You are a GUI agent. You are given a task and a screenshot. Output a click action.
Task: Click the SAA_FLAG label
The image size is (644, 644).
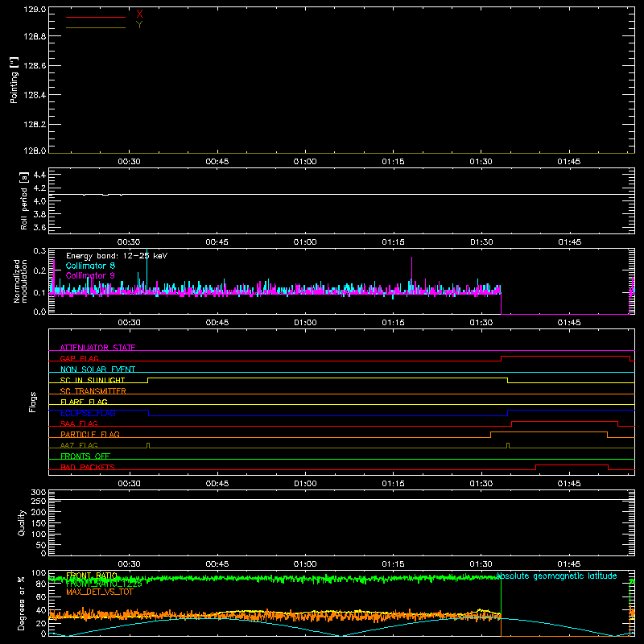coord(79,423)
